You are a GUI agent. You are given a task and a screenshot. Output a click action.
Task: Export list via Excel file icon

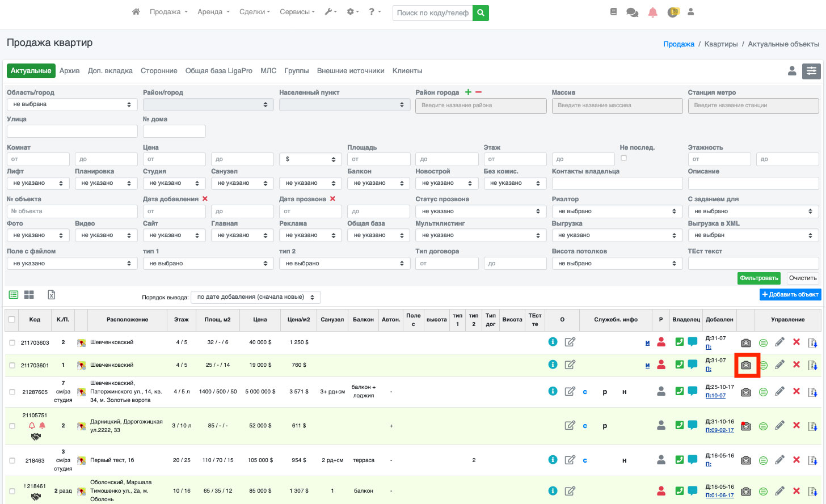point(51,295)
